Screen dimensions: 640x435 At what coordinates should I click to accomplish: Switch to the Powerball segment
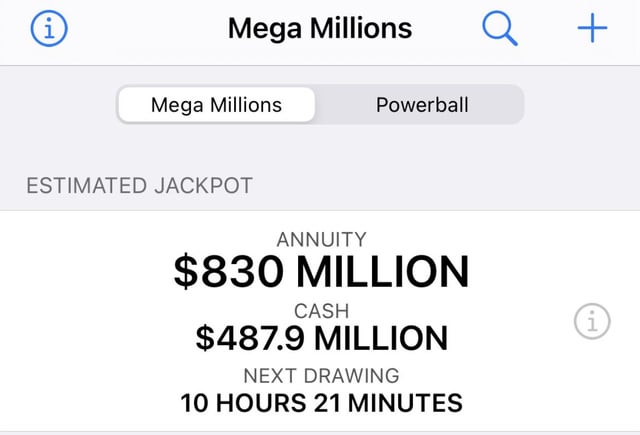[422, 104]
